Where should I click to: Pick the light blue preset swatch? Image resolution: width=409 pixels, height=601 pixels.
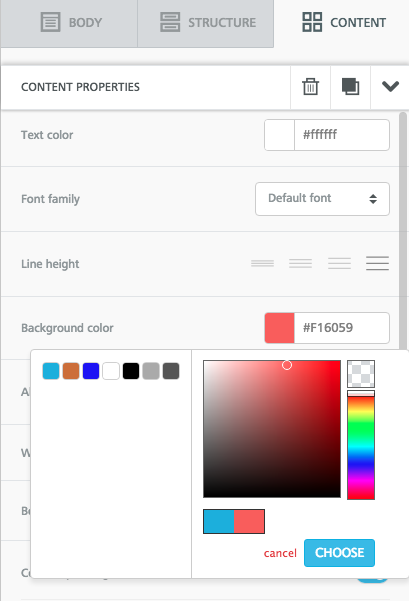[51, 371]
